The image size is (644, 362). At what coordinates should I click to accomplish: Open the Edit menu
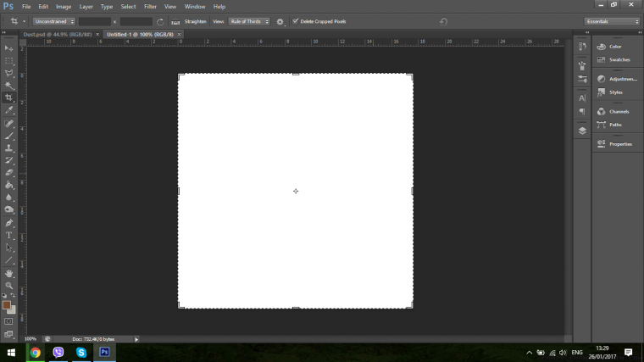coord(43,7)
